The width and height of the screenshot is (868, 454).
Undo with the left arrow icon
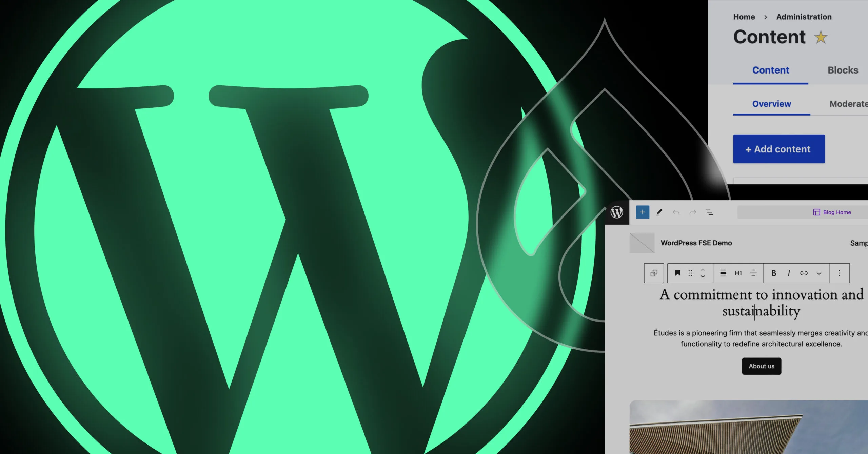tap(676, 212)
